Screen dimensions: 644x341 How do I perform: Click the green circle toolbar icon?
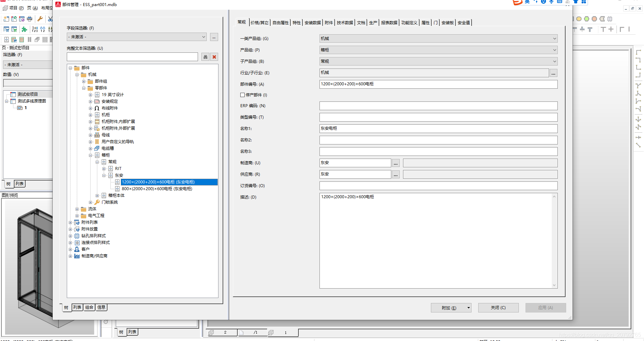click(587, 19)
